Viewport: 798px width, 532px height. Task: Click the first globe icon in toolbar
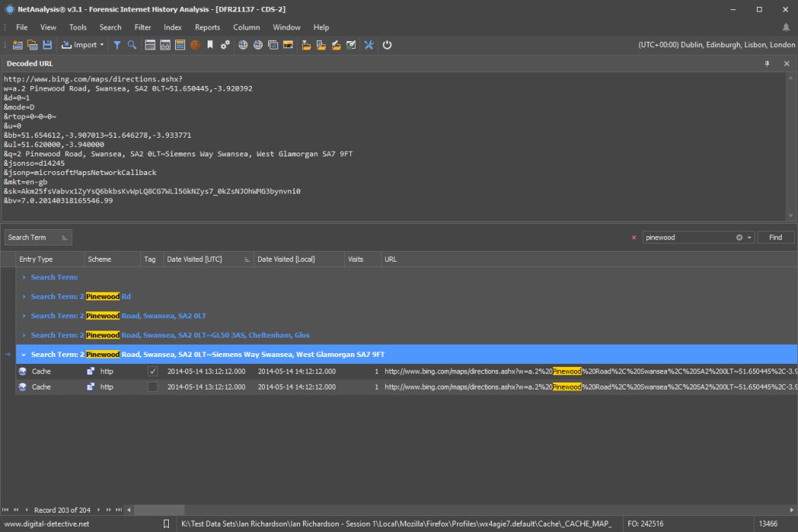[x=242, y=45]
